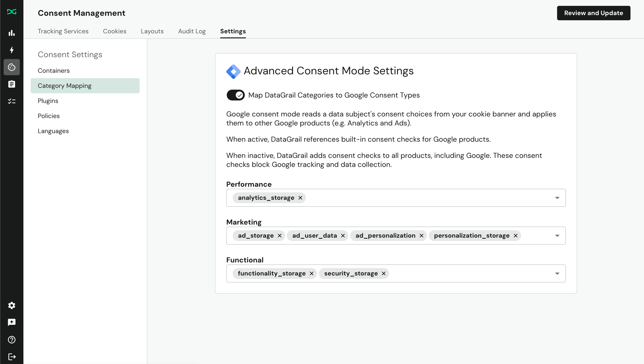Viewport: 644px width, 364px height.
Task: Remove ad_user_data from the Marketing category
Action: (343, 236)
